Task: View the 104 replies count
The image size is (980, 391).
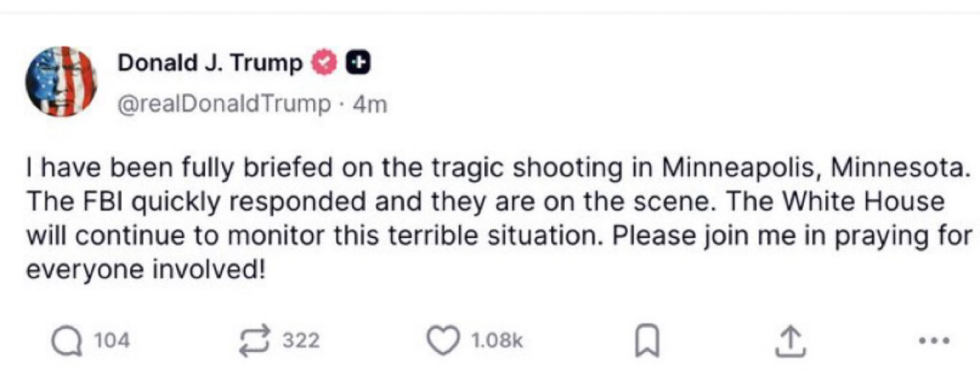Action: 110,341
